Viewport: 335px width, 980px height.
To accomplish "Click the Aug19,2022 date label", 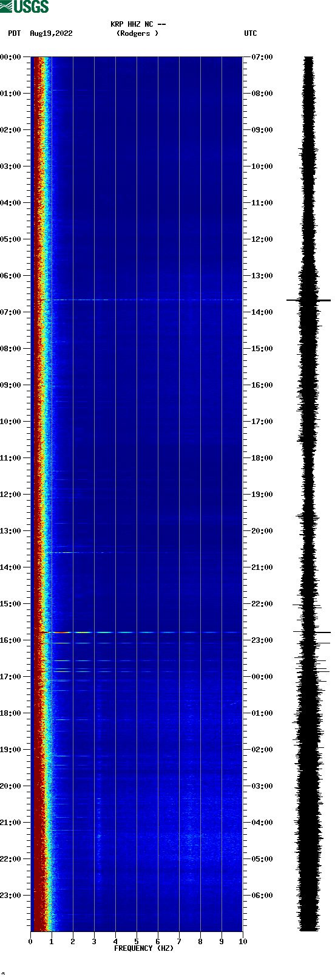I will pyautogui.click(x=51, y=33).
